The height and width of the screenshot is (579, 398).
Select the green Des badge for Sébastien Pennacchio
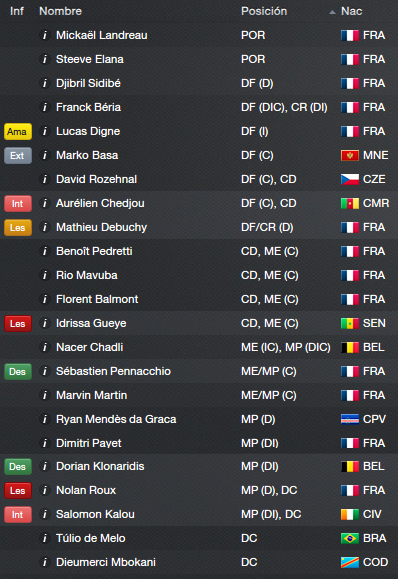point(18,371)
